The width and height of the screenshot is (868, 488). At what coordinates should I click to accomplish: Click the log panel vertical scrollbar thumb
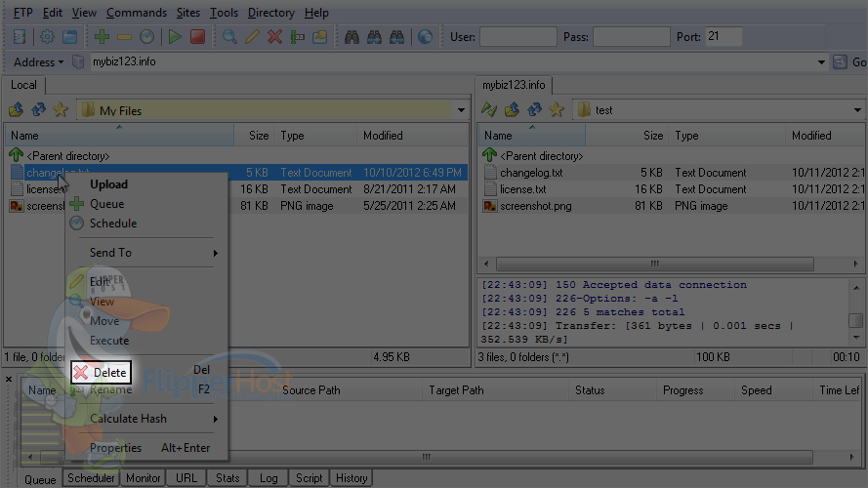[856, 320]
